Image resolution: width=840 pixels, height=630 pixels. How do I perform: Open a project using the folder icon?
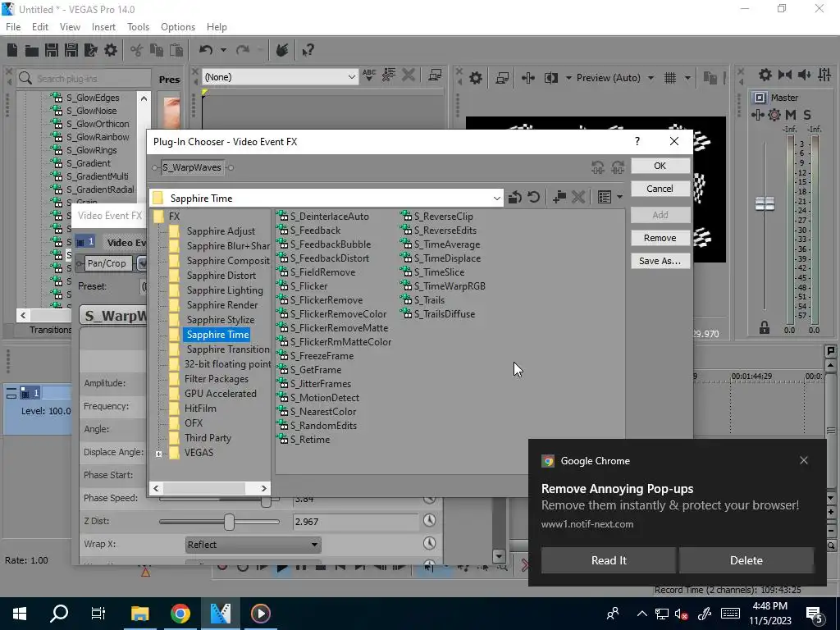32,50
